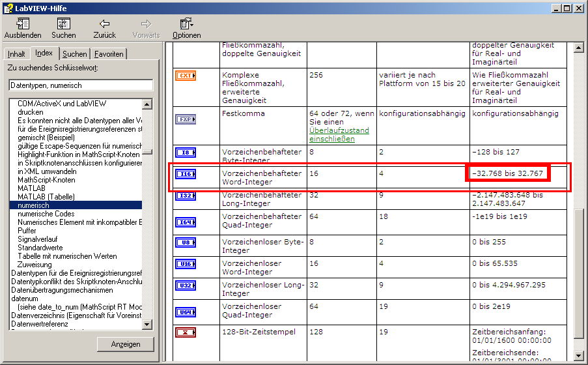Click the I32 data type icon

[x=186, y=196]
